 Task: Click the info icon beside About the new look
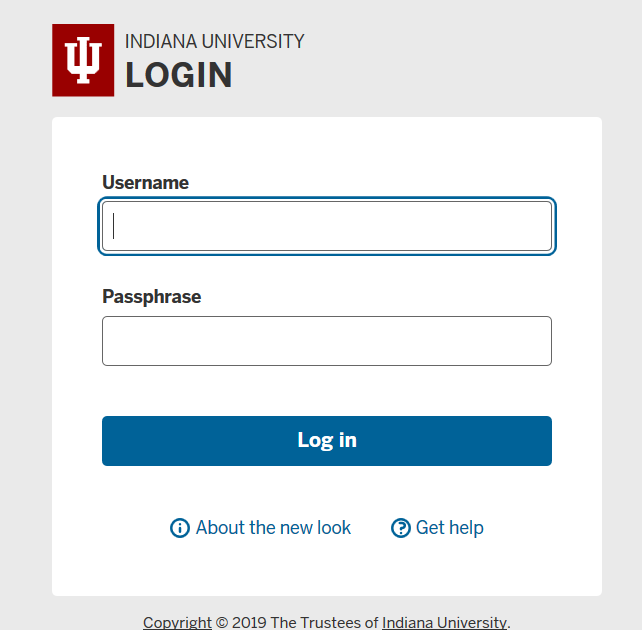coord(180,528)
